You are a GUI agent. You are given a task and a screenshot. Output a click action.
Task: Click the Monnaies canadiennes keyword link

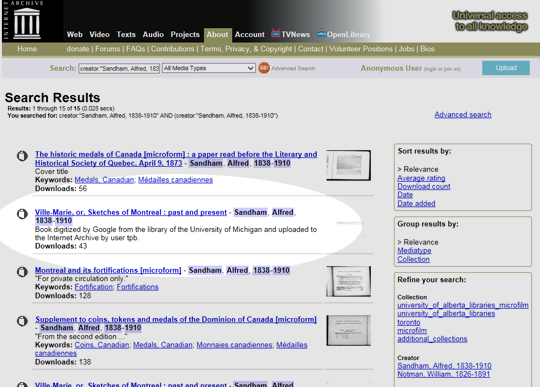pos(234,345)
